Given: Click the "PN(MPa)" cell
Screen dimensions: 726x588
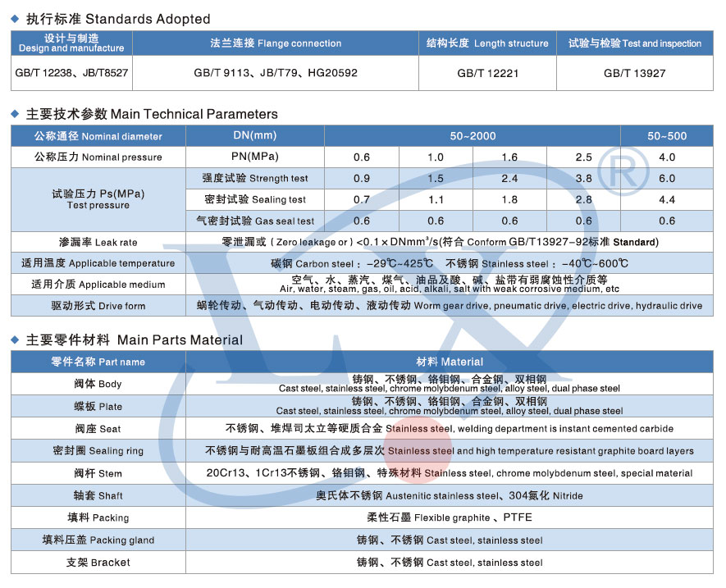Looking at the screenshot, I should [255, 157].
